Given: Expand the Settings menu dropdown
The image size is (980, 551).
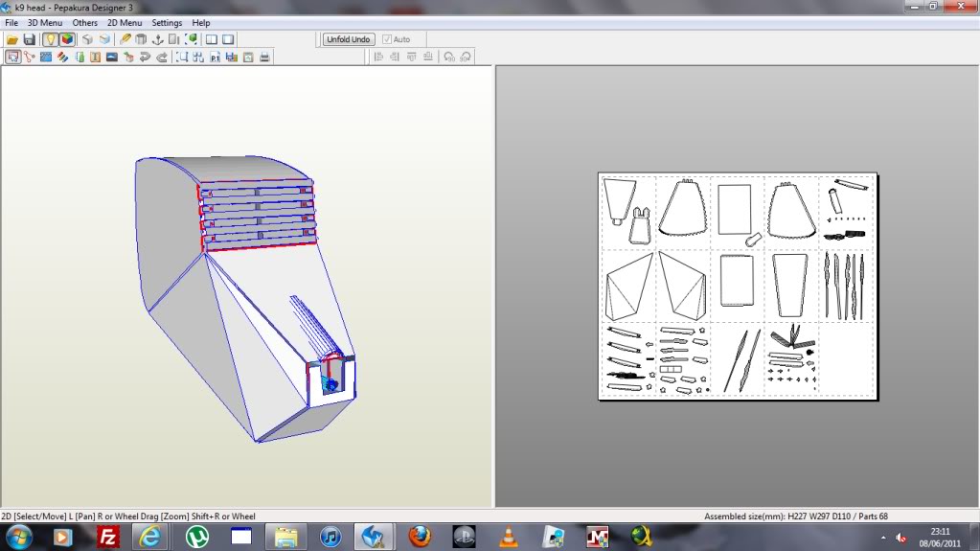Looking at the screenshot, I should point(167,22).
